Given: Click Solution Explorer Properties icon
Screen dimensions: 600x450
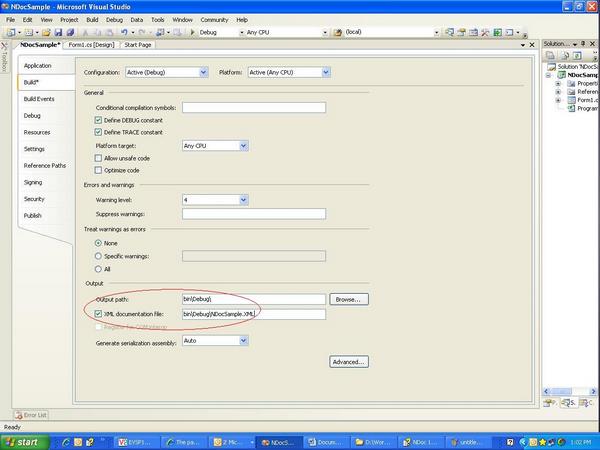Looking at the screenshot, I should pos(550,55).
